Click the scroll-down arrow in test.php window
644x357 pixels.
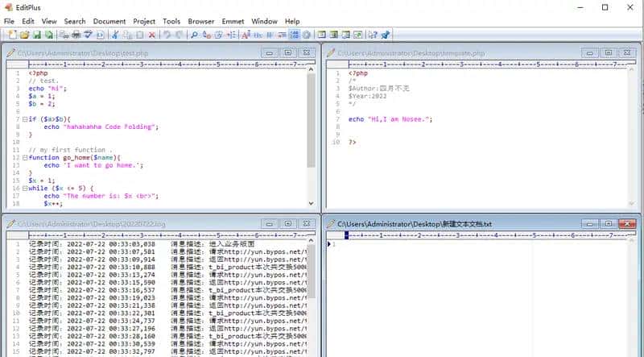pos(311,203)
